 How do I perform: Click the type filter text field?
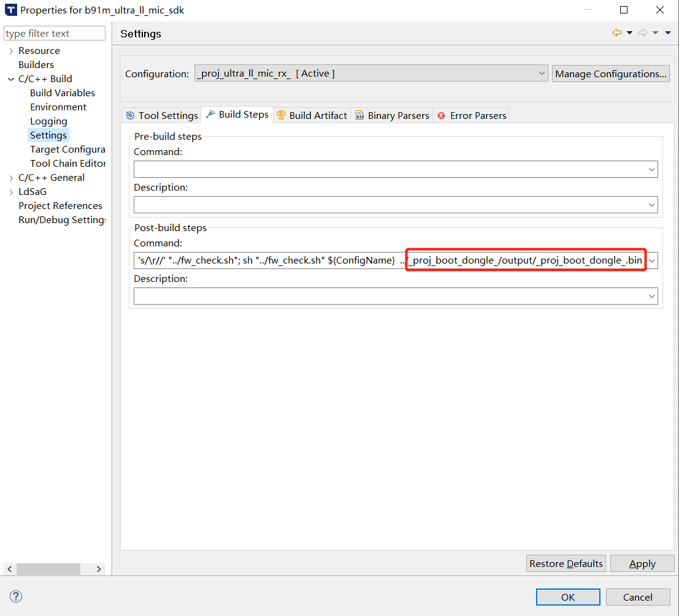[55, 34]
